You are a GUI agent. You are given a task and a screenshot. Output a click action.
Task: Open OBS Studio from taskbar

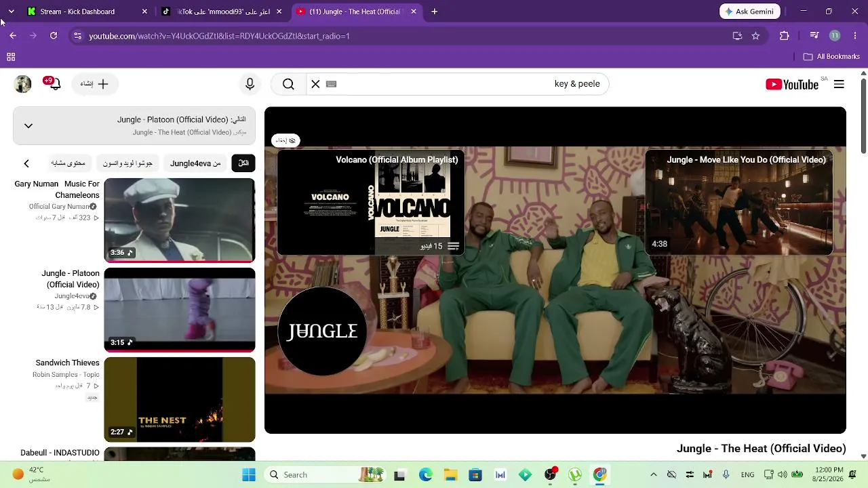(551, 474)
